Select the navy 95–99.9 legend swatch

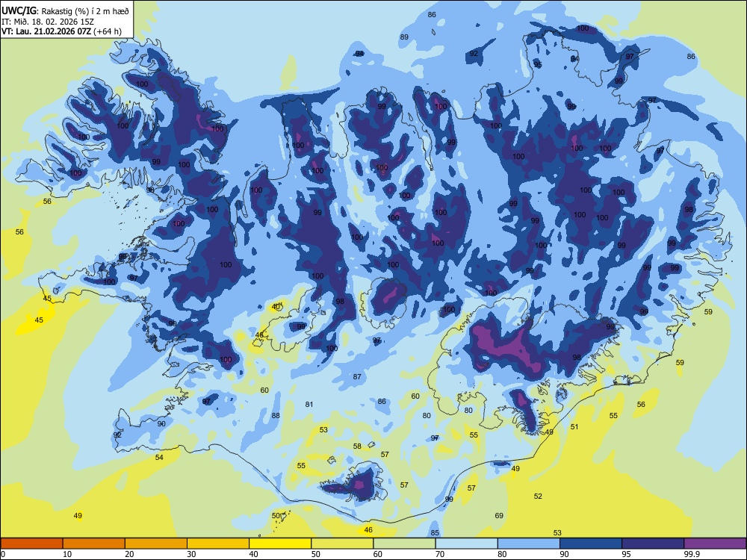[653, 544]
